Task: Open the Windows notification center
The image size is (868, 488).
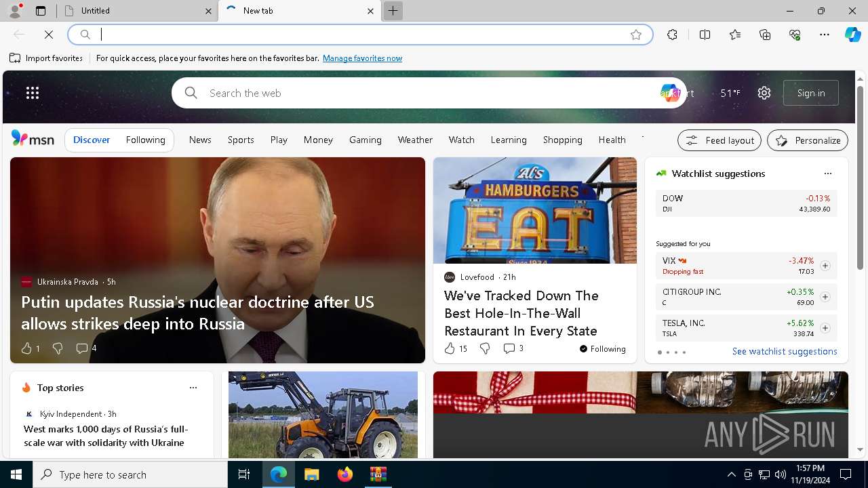Action: click(x=846, y=474)
